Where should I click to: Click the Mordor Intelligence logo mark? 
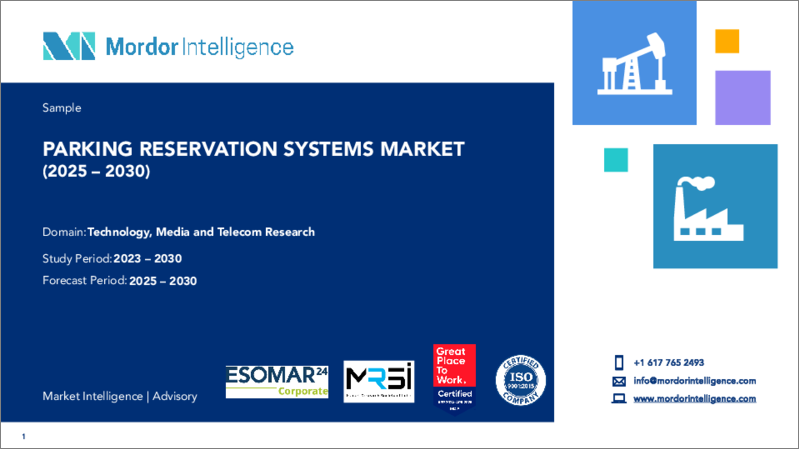(69, 46)
